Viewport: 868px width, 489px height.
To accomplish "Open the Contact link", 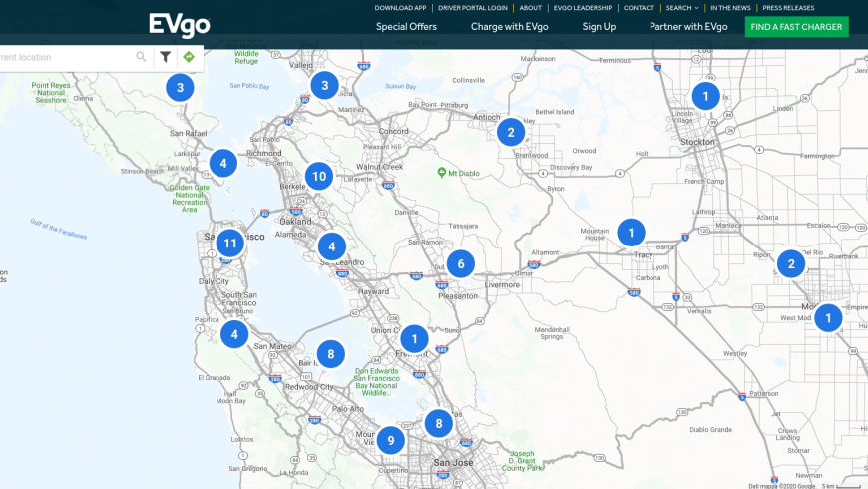I will click(x=639, y=8).
